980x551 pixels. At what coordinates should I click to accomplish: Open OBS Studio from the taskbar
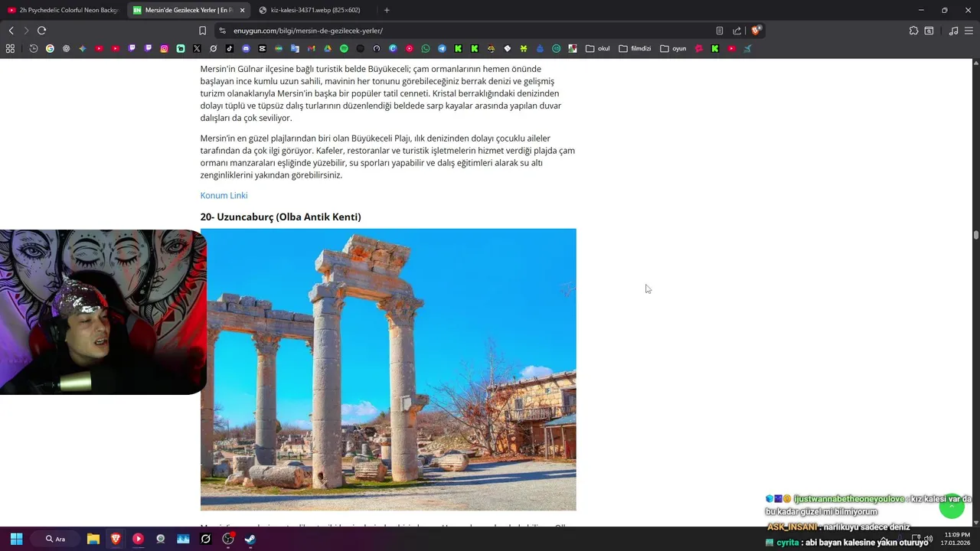pyautogui.click(x=227, y=539)
